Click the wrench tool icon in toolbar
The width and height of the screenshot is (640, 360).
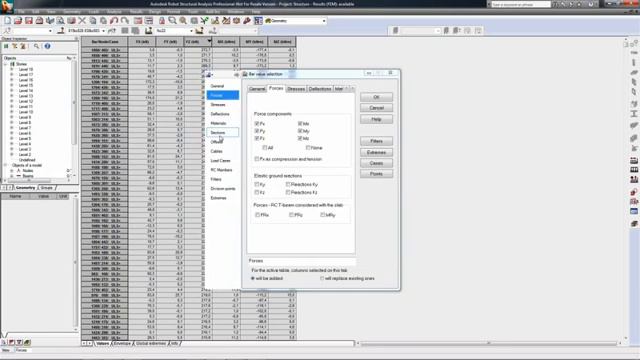pos(247,20)
